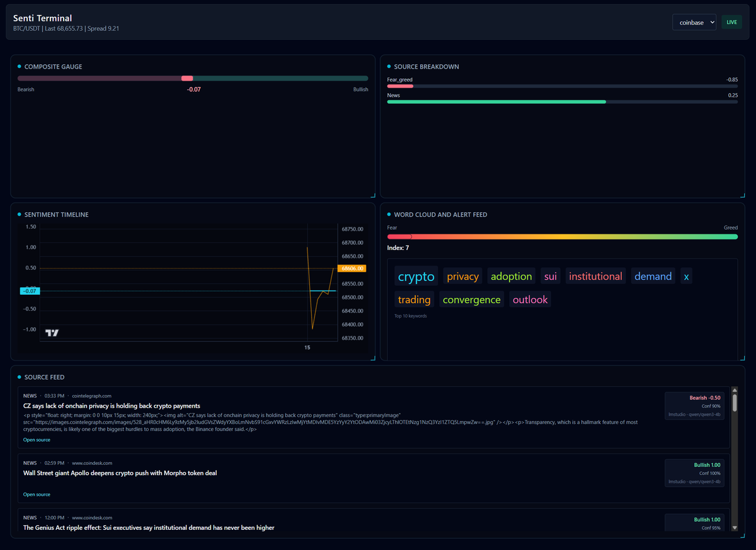Click the source feed scrollbar down arrow
Image resolution: width=756 pixels, height=550 pixels.
click(734, 528)
